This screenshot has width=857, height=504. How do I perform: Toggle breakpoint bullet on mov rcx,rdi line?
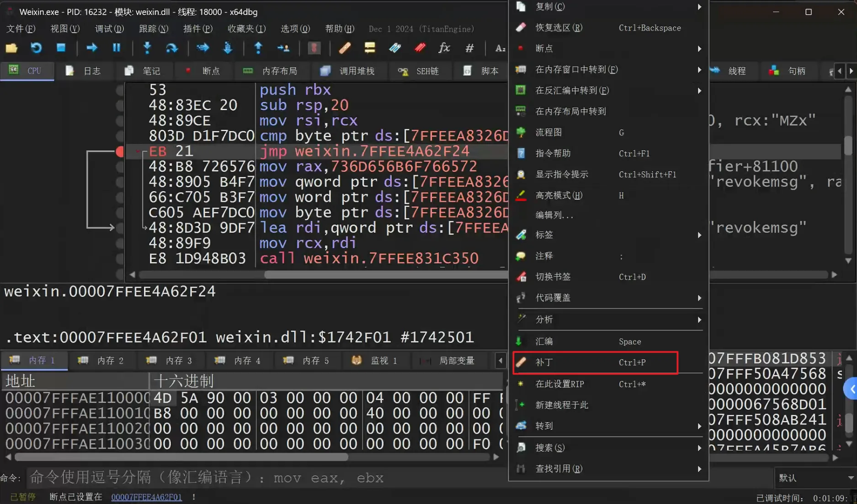click(x=120, y=243)
